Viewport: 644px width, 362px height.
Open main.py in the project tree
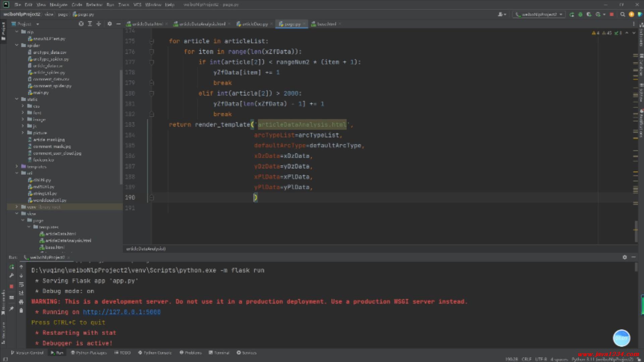pos(41,93)
